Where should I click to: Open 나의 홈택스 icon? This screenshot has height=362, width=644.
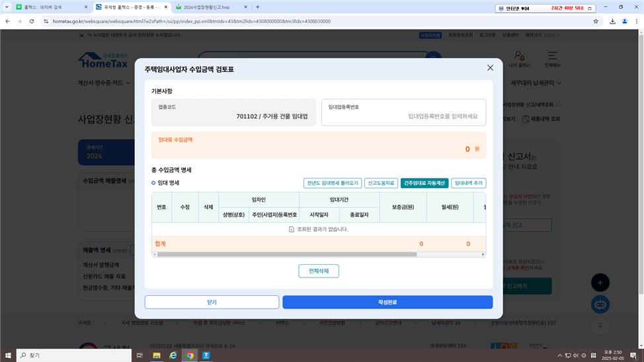point(519,59)
